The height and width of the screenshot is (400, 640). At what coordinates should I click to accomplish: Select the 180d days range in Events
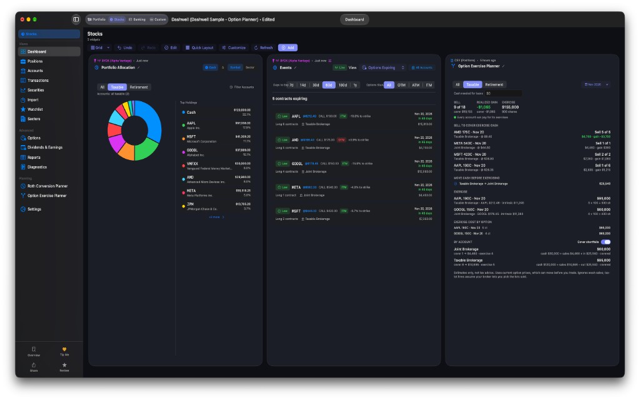(343, 85)
